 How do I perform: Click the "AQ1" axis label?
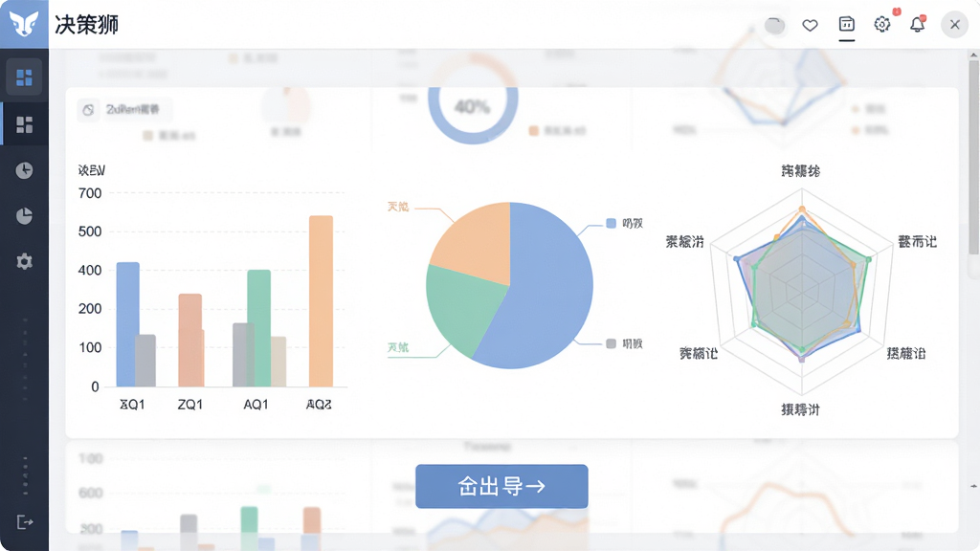click(256, 405)
